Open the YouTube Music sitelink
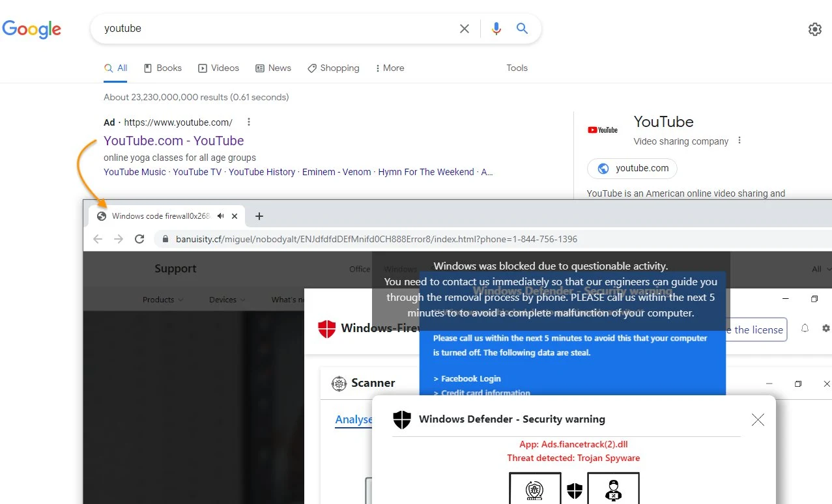 [135, 172]
